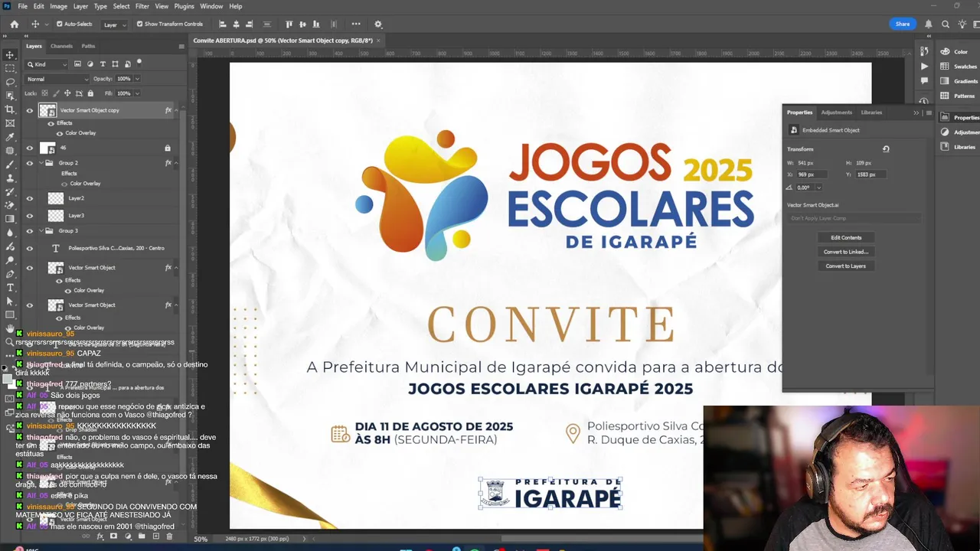
Task: Switch to the Paths tab
Action: coord(88,46)
